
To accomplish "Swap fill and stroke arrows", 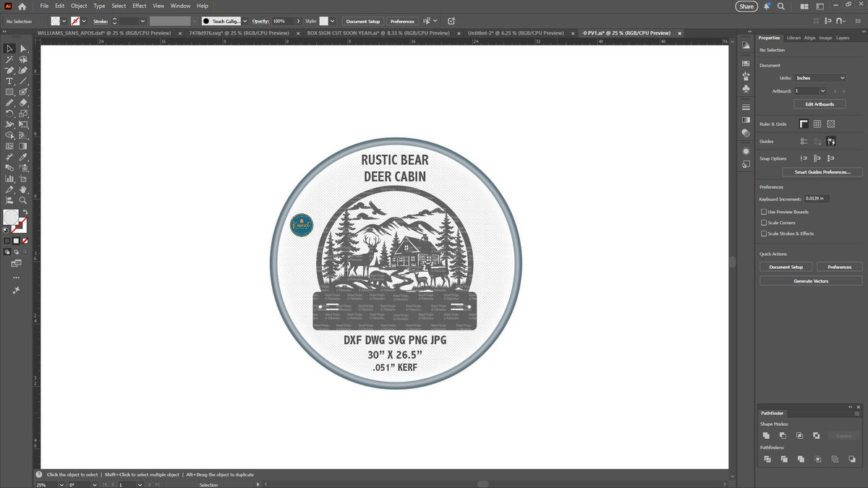I will click(25, 212).
